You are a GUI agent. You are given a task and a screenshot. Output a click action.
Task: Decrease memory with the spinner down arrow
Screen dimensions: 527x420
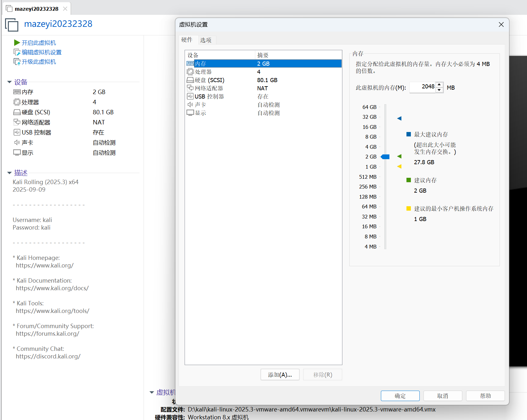(439, 90)
